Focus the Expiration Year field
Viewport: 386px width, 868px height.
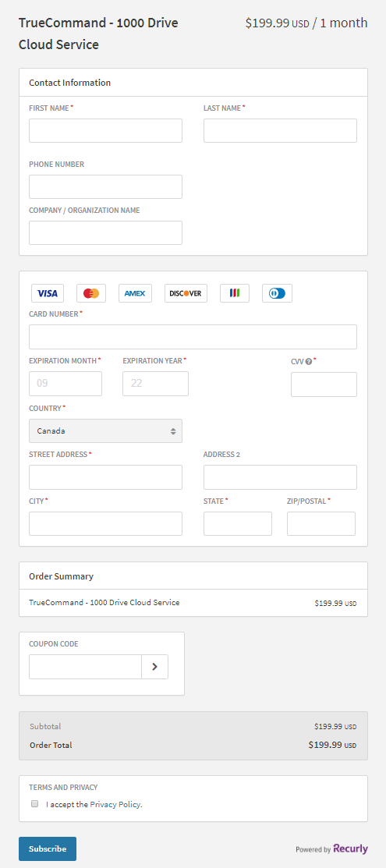click(156, 384)
